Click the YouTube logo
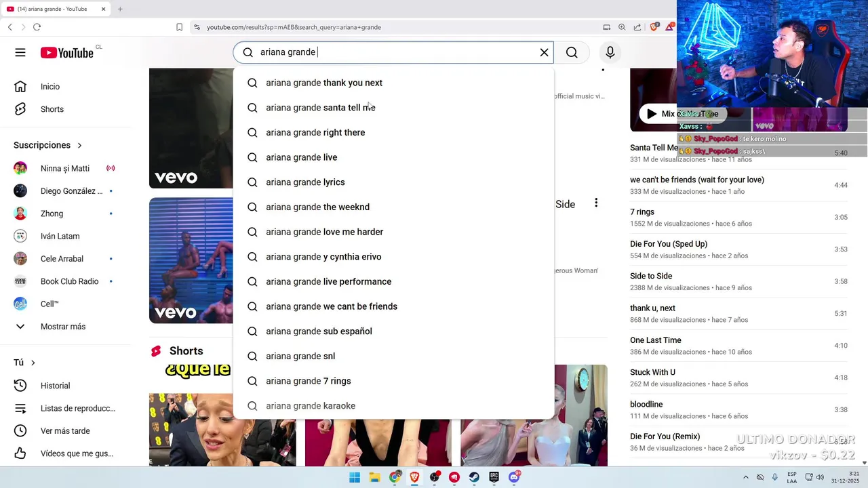This screenshot has width=868, height=488. (66, 53)
